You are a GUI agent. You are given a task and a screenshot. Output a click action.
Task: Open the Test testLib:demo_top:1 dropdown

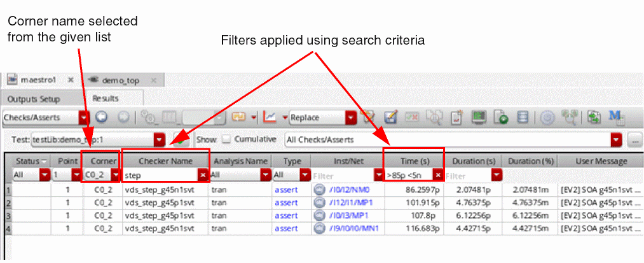tap(159, 140)
